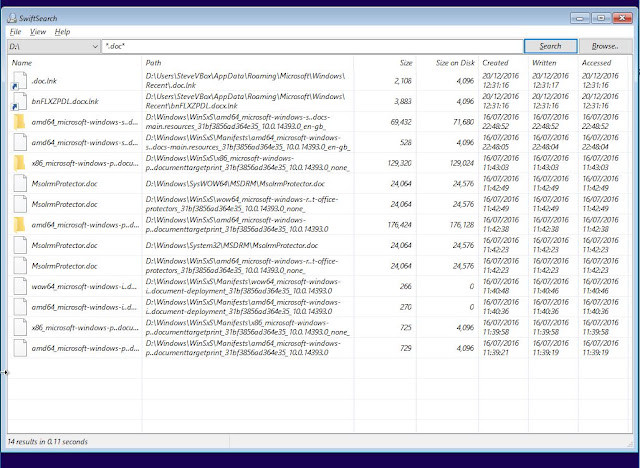The width and height of the screenshot is (640, 468).
Task: Select file name in 69,432-size row
Action: pos(85,122)
